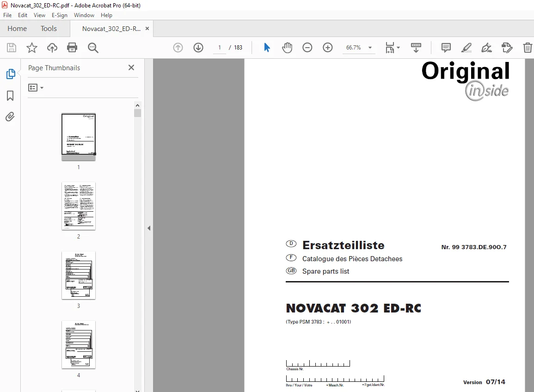The image size is (534, 392).
Task: Close the Page Thumbnails panel
Action: [131, 67]
